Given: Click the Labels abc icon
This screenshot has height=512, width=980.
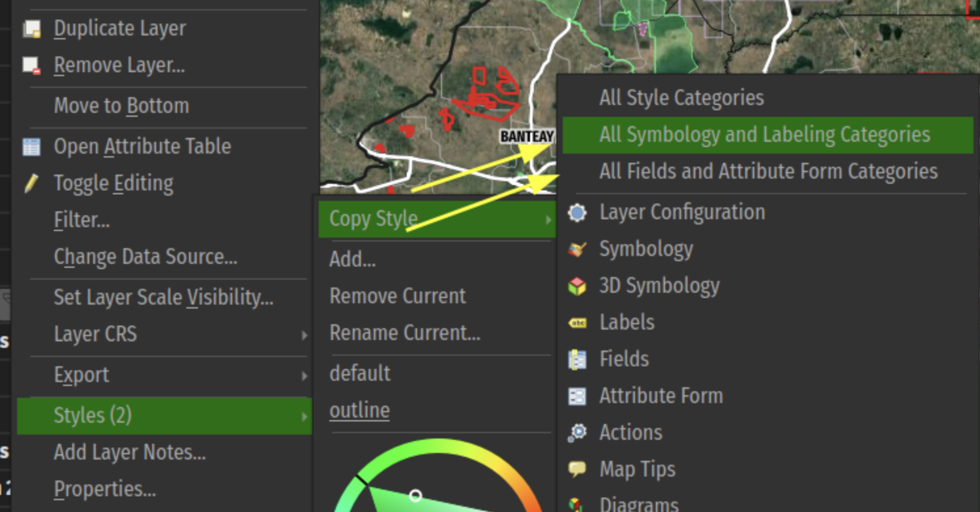Looking at the screenshot, I should [x=577, y=323].
